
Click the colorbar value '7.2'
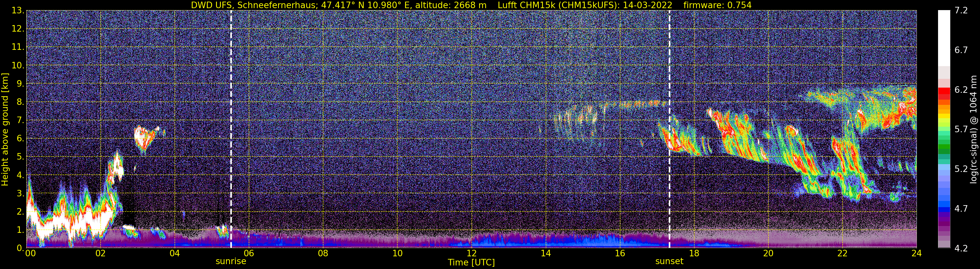[x=961, y=11]
